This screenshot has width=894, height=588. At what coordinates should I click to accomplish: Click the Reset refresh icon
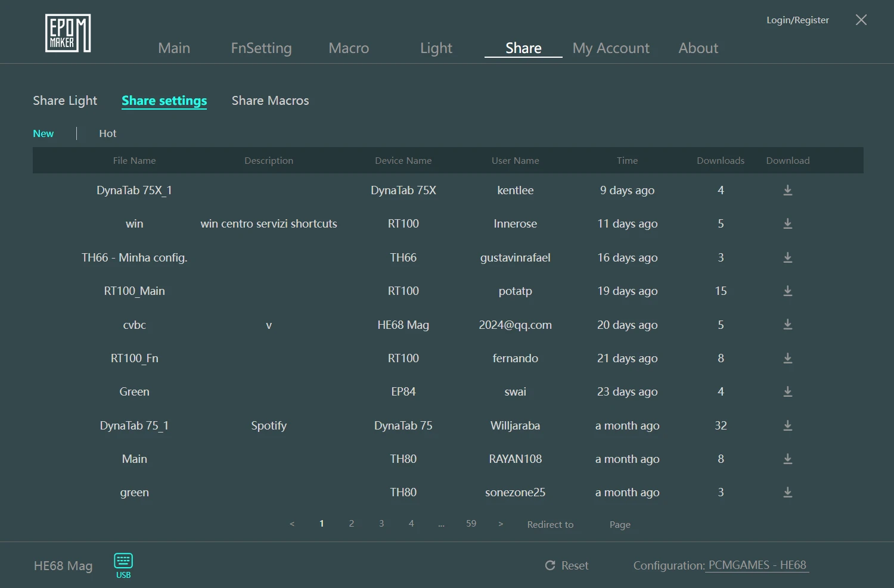coord(550,565)
